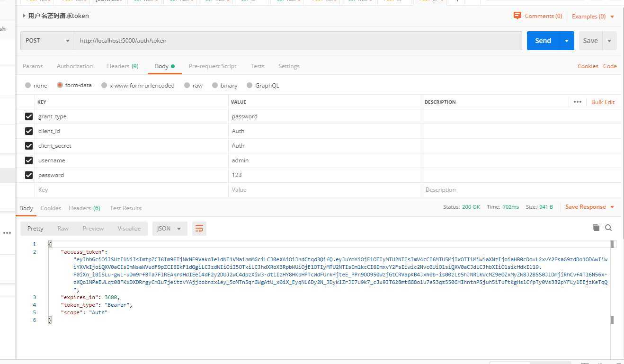Screen dimensions: 624x364
Task: Toggle the client_secret row checkbox
Action: coord(29,146)
